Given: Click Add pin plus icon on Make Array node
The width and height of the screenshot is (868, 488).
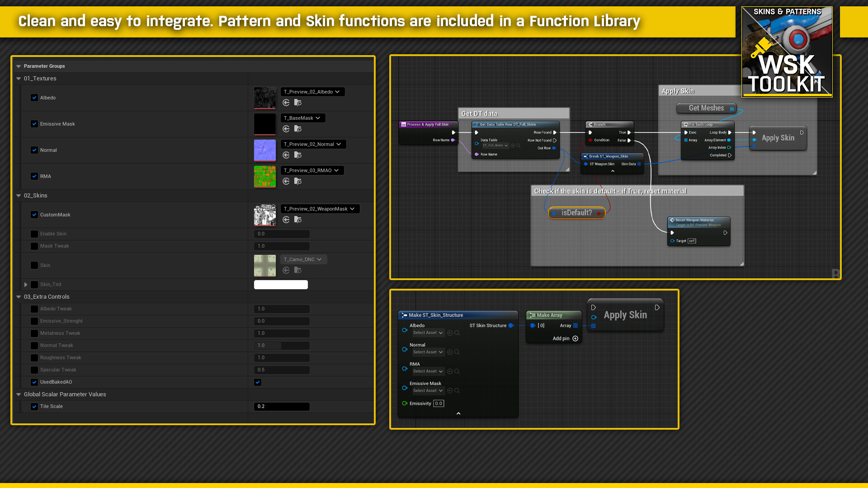Looking at the screenshot, I should (575, 338).
